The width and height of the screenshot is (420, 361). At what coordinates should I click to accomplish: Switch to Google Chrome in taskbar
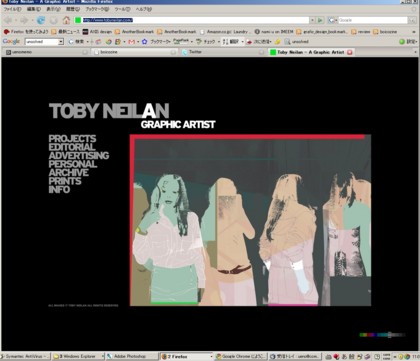pos(240,356)
